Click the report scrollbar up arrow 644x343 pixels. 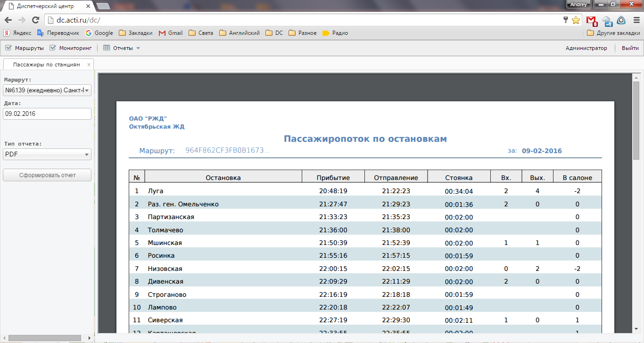point(636,77)
